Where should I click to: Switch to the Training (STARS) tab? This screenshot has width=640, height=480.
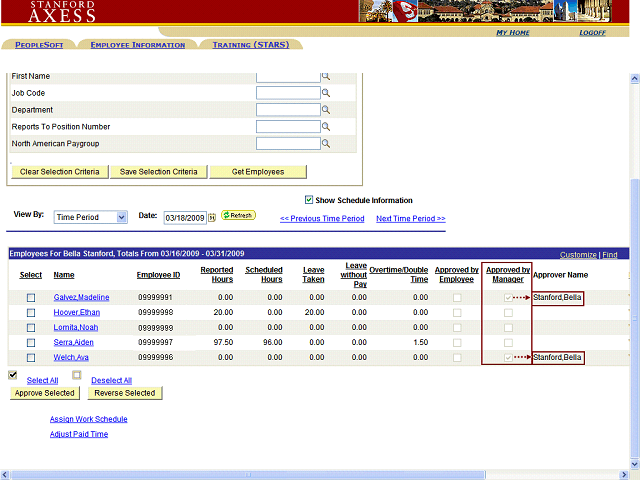[250, 45]
